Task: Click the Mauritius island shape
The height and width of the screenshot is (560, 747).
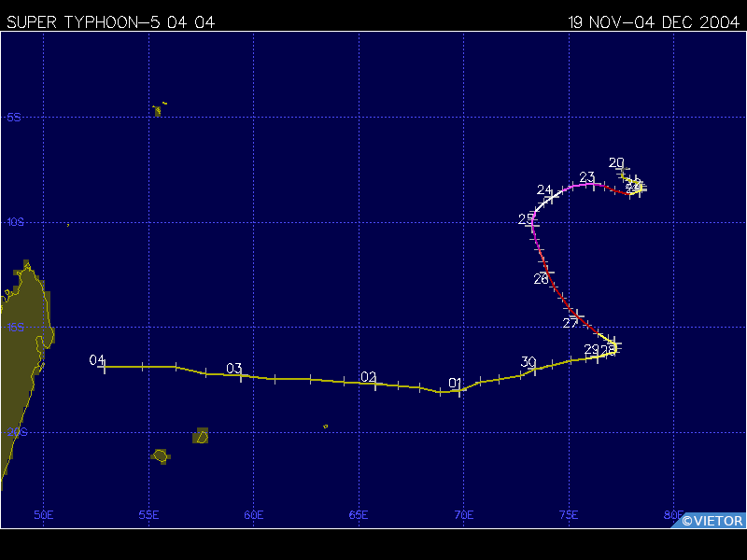Action: point(201,436)
